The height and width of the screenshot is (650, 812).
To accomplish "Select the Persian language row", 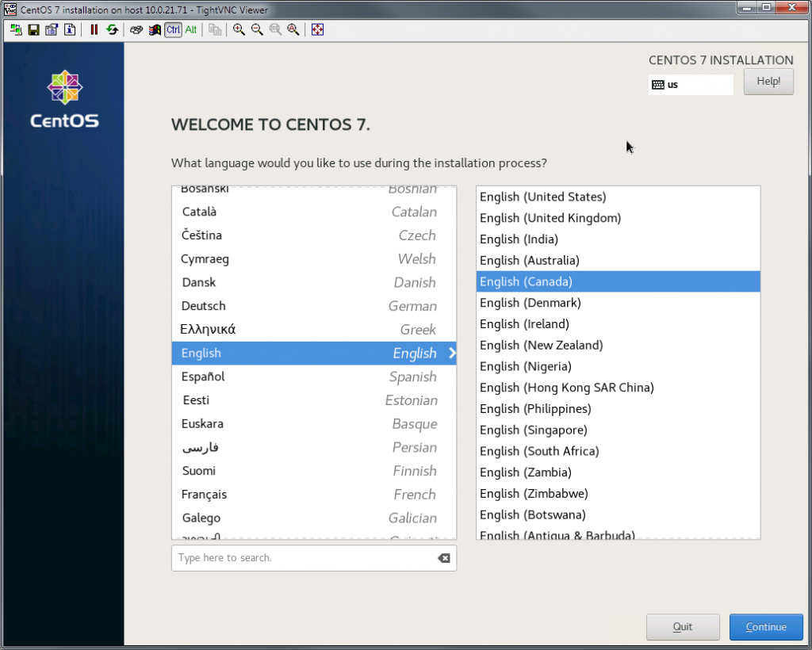I will pyautogui.click(x=314, y=447).
